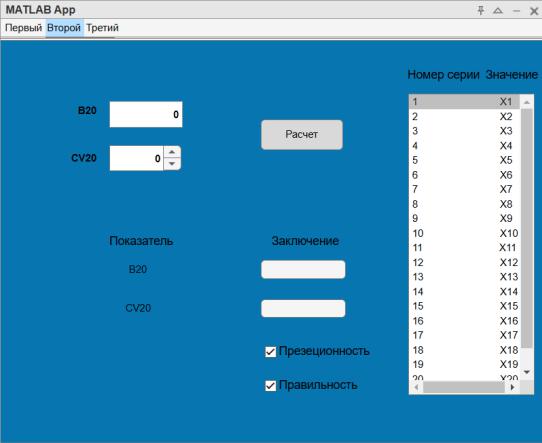Select row 10 with value X10
Viewport: 542px width, 443px height.
[465, 233]
